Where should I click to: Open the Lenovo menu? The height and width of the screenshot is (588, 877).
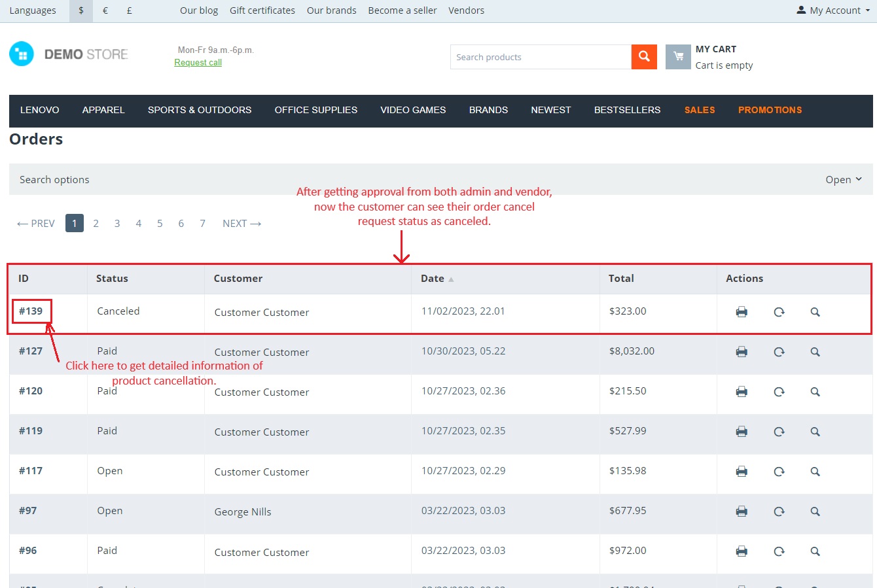[40, 110]
